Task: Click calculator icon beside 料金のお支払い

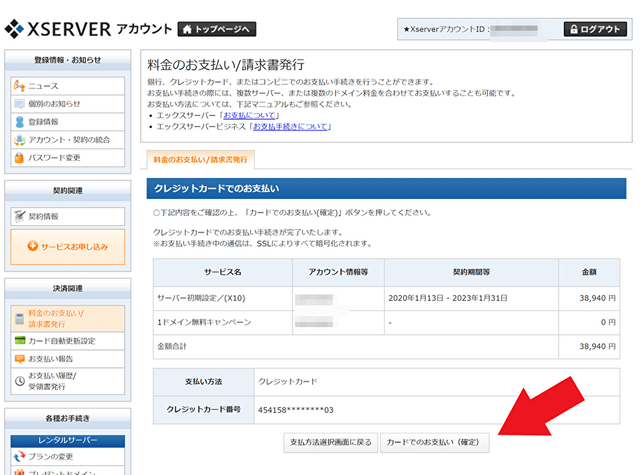Action: pyautogui.click(x=20, y=319)
